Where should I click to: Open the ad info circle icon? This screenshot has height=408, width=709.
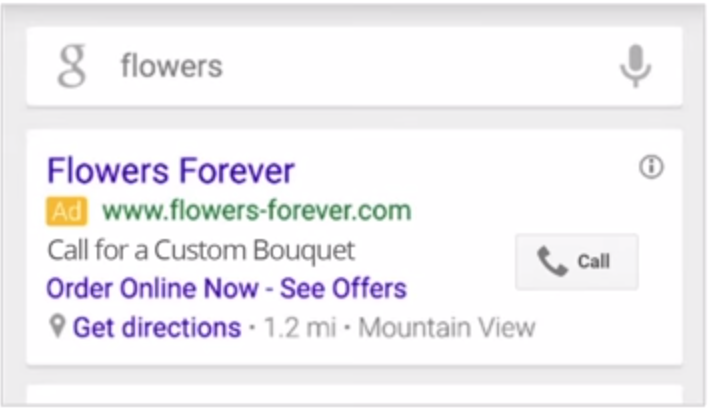point(651,168)
